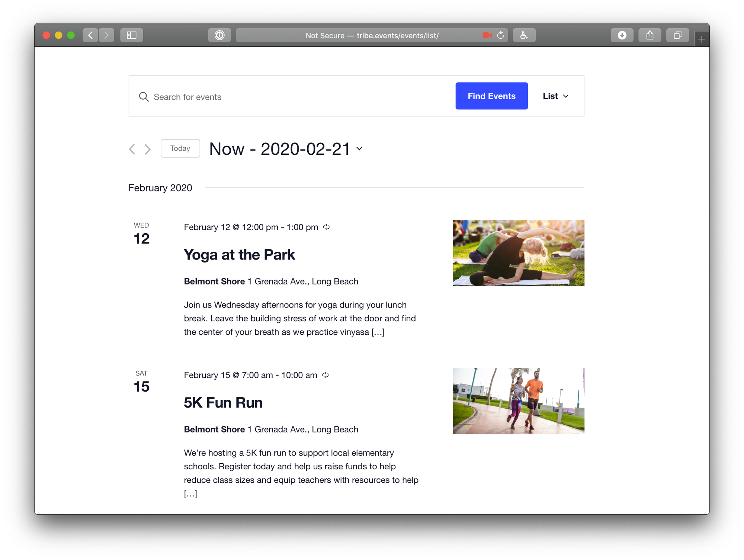Open the Yoga at the Park event

tap(239, 254)
